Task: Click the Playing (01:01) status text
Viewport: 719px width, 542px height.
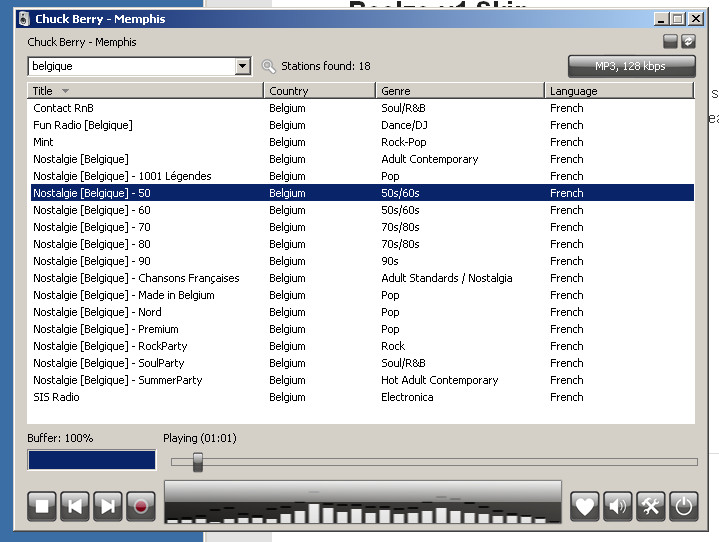Action: tap(200, 438)
